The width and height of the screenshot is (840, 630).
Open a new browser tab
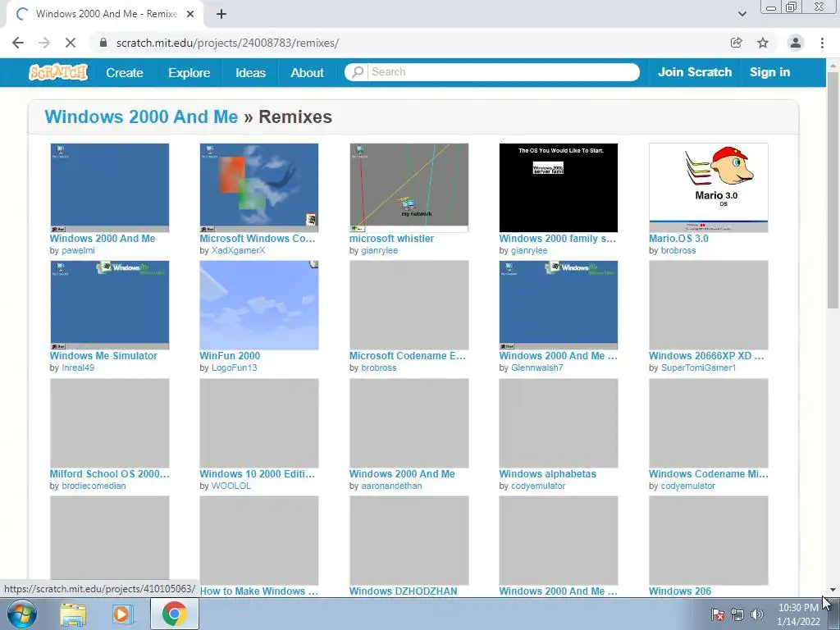[x=221, y=14]
